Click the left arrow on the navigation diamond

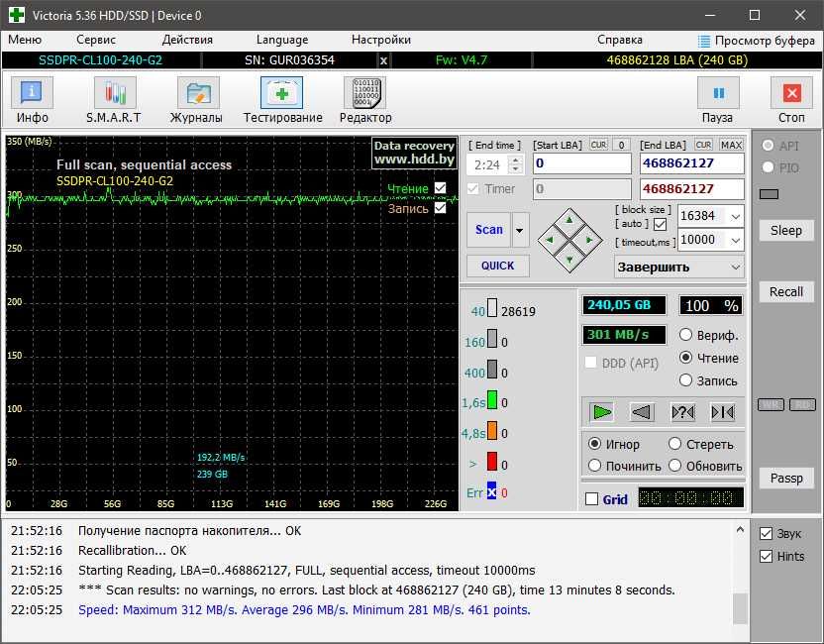click(x=550, y=240)
